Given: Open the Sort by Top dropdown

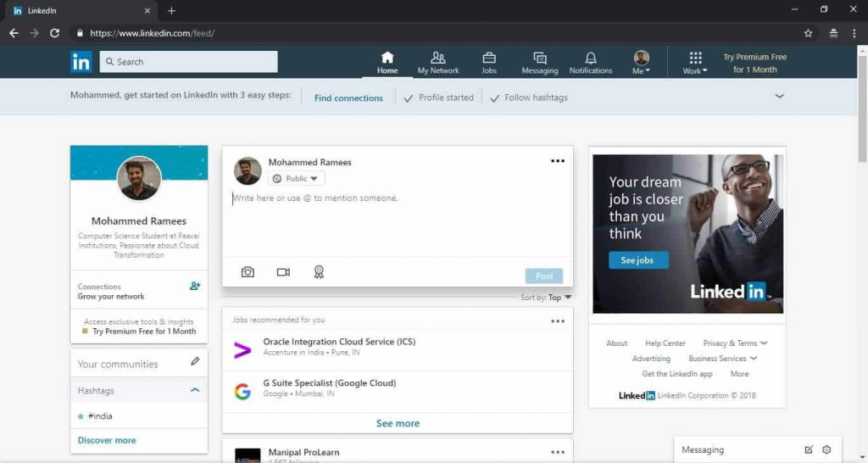Looking at the screenshot, I should 546,298.
